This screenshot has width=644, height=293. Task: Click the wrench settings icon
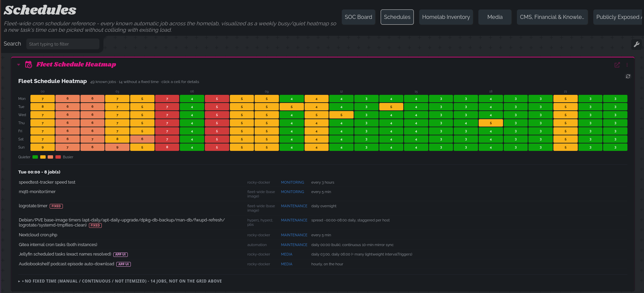pyautogui.click(x=637, y=44)
